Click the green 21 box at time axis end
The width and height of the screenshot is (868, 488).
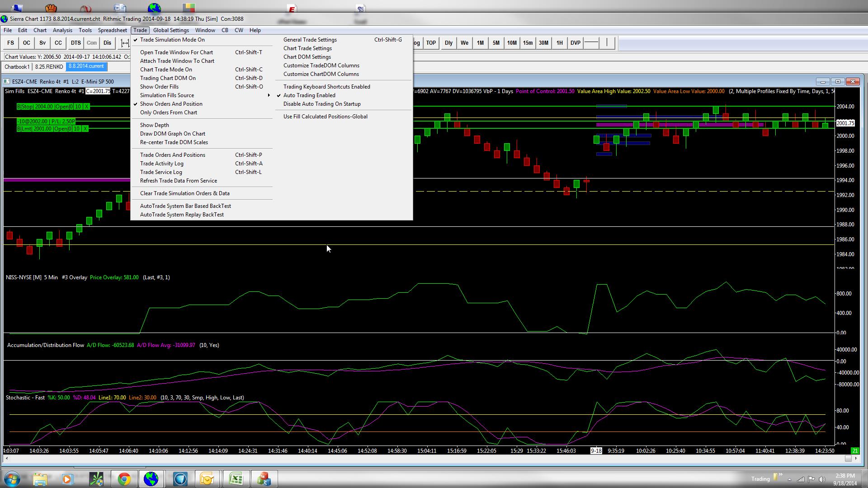coord(855,451)
